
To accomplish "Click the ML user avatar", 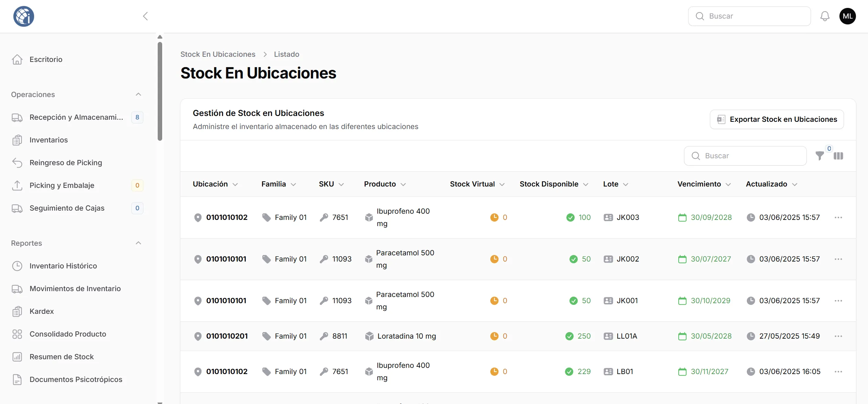I will (x=847, y=16).
